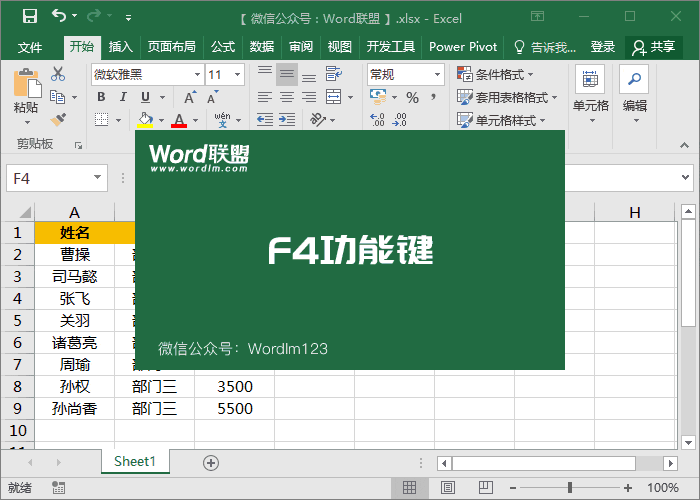This screenshot has height=500, width=700.
Task: Toggle middle vertical alignment
Action: point(287,74)
